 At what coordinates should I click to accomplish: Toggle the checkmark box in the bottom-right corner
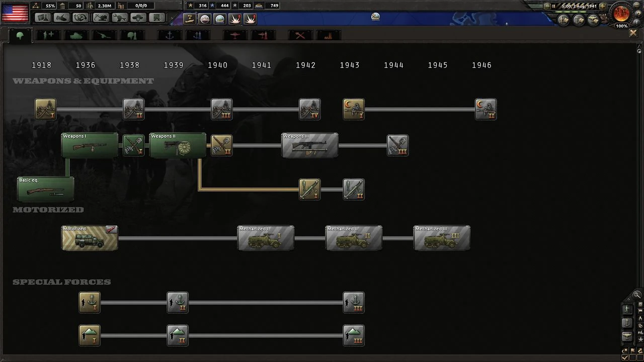[625, 357]
